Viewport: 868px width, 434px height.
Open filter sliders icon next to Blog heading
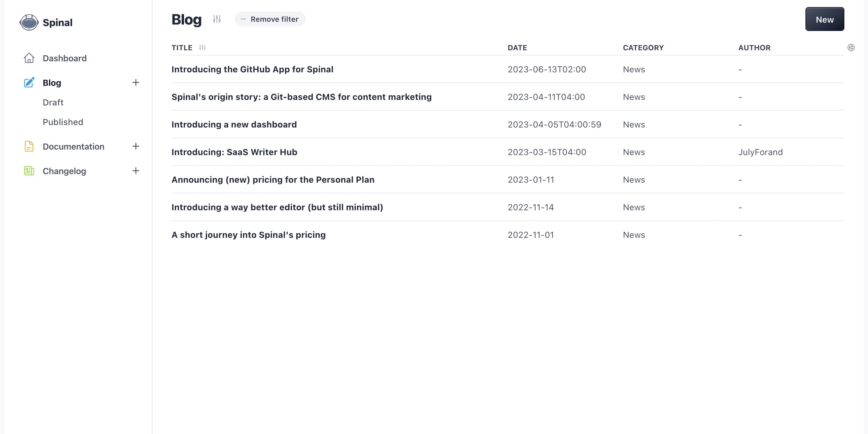[x=217, y=19]
